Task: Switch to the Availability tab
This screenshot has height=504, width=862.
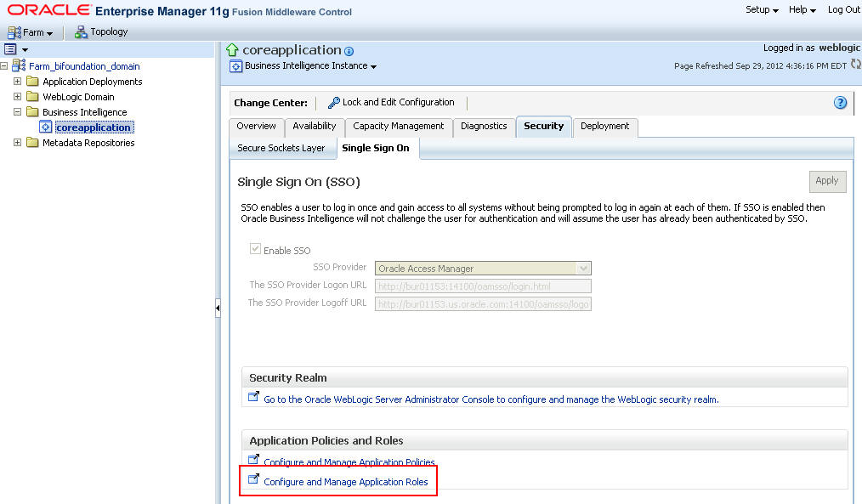Action: point(315,127)
